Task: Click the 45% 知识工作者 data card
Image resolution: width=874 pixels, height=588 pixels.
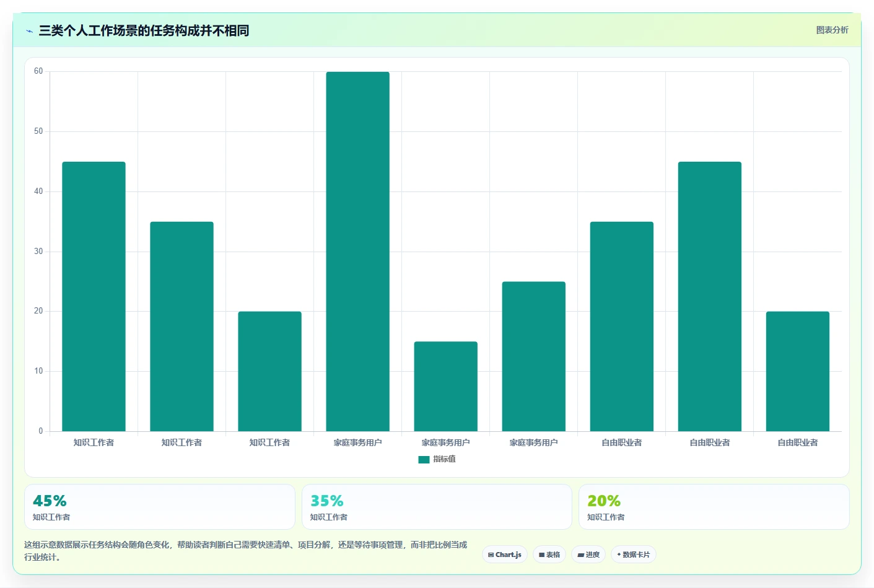Action: (x=160, y=507)
